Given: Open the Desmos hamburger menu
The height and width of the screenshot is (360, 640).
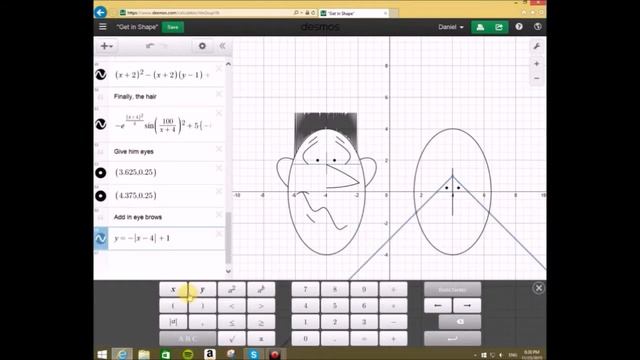Looking at the screenshot, I should click(102, 27).
